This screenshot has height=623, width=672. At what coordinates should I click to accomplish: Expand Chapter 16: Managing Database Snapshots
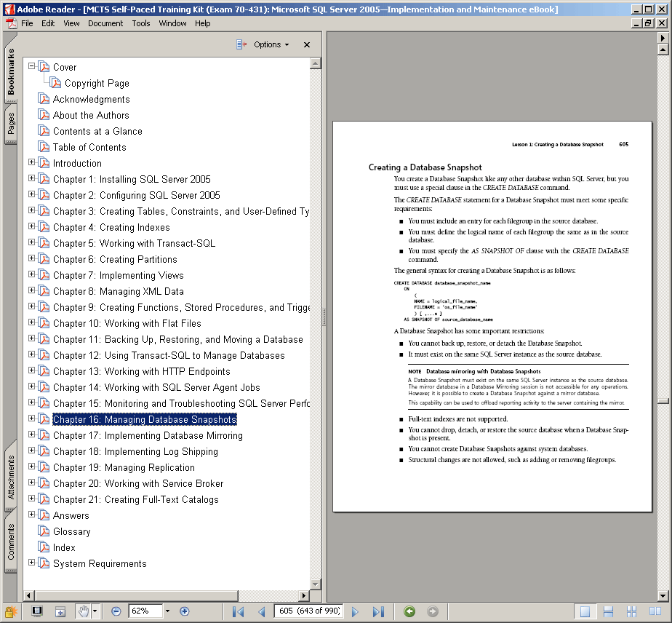point(32,418)
